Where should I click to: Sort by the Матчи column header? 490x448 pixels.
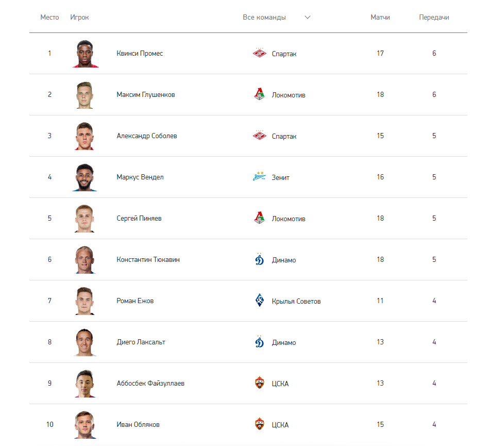380,17
